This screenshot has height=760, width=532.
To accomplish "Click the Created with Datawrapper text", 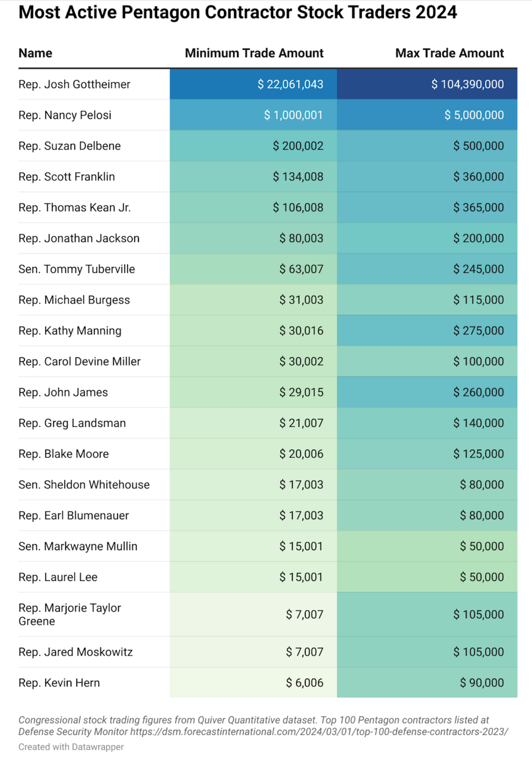I will coord(71,747).
